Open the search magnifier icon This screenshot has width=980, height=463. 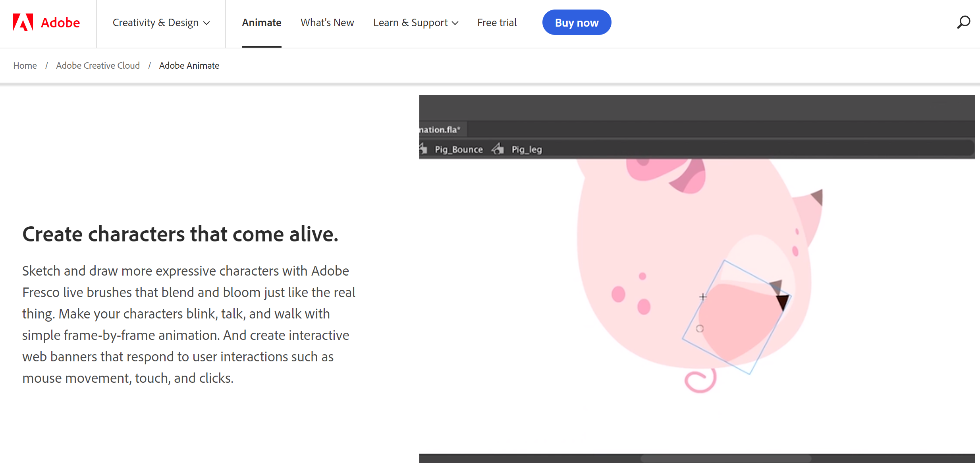(x=963, y=22)
